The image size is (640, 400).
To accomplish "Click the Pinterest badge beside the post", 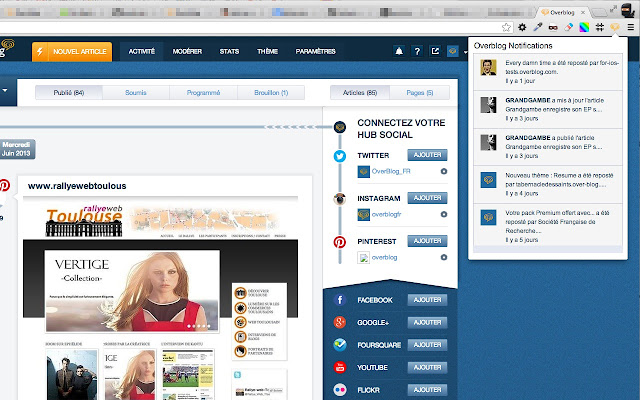I will click(4, 185).
